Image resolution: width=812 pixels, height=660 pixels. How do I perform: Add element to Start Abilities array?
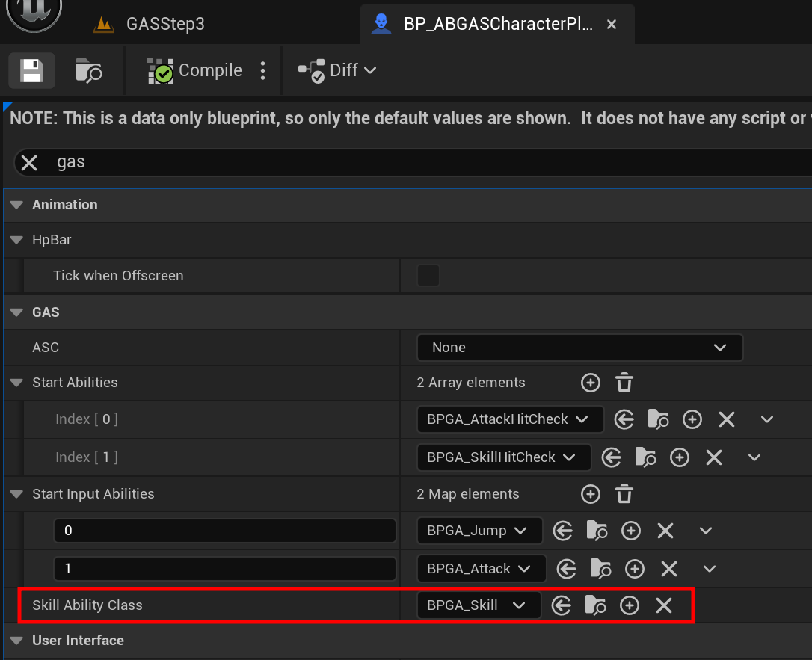[x=591, y=383]
